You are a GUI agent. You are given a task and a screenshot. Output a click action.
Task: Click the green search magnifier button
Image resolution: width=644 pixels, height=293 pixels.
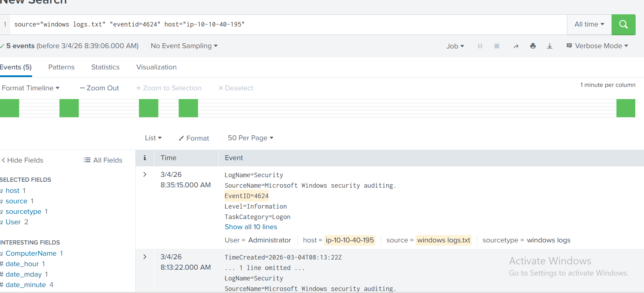click(x=623, y=24)
